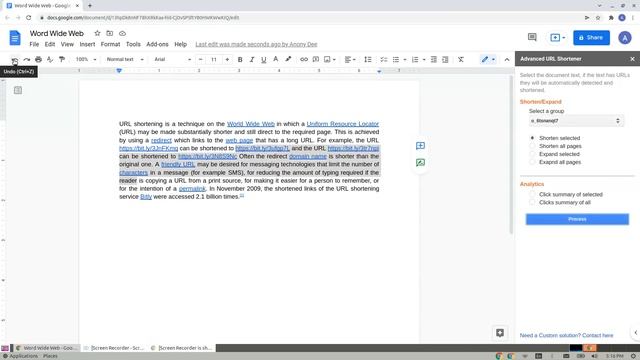Click the Spell check icon

point(50,60)
